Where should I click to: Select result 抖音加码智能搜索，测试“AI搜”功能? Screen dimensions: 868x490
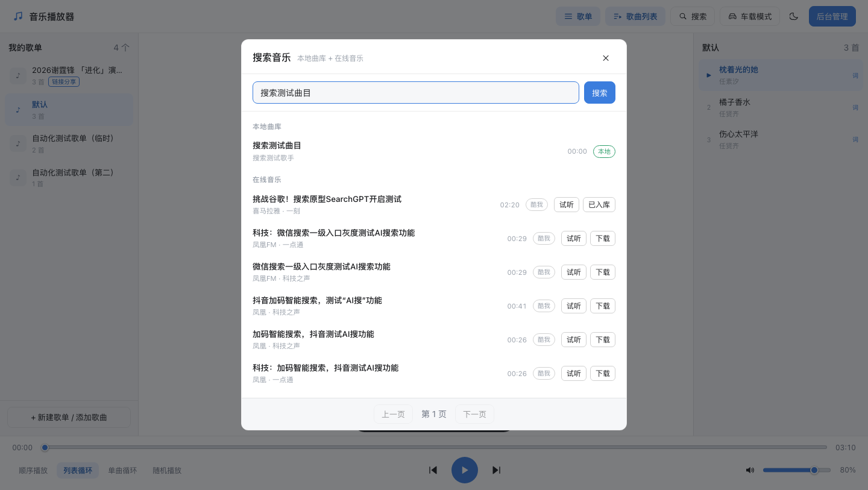pos(434,306)
